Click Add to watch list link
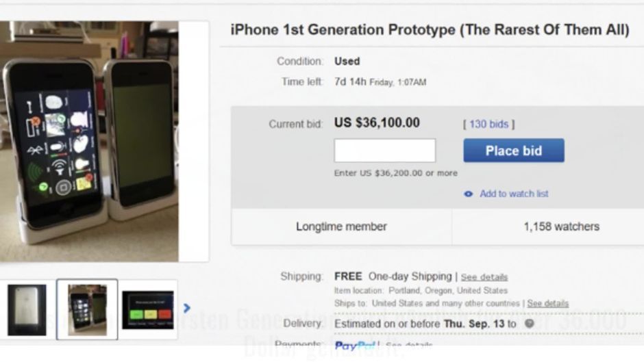Image resolution: width=644 pixels, height=362 pixels. pos(514,194)
